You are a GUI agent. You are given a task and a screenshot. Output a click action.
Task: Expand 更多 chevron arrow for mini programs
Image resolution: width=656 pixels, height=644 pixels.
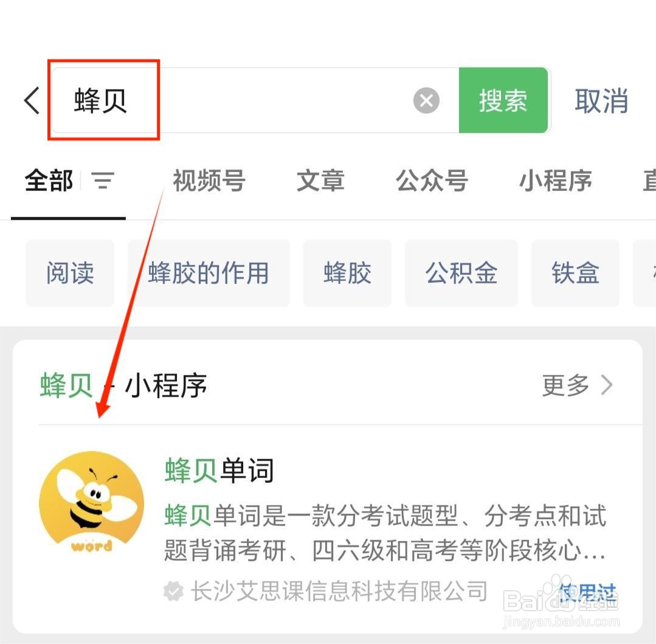[607, 384]
